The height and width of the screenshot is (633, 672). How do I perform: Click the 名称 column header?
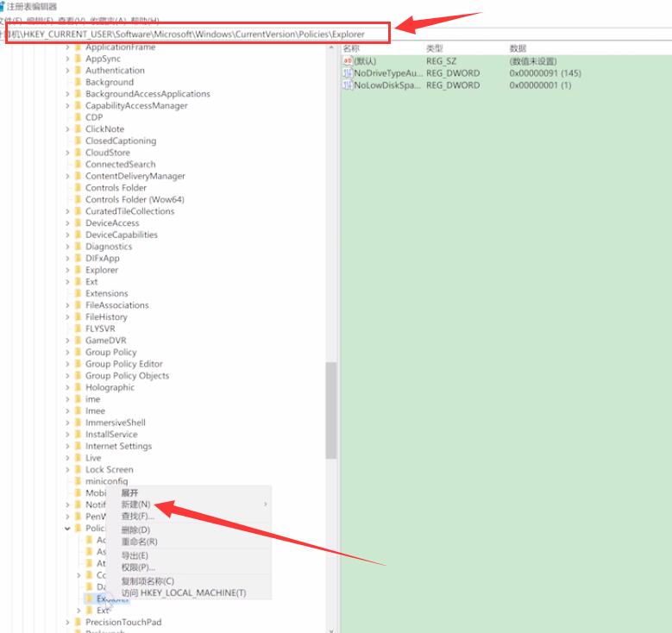click(351, 49)
